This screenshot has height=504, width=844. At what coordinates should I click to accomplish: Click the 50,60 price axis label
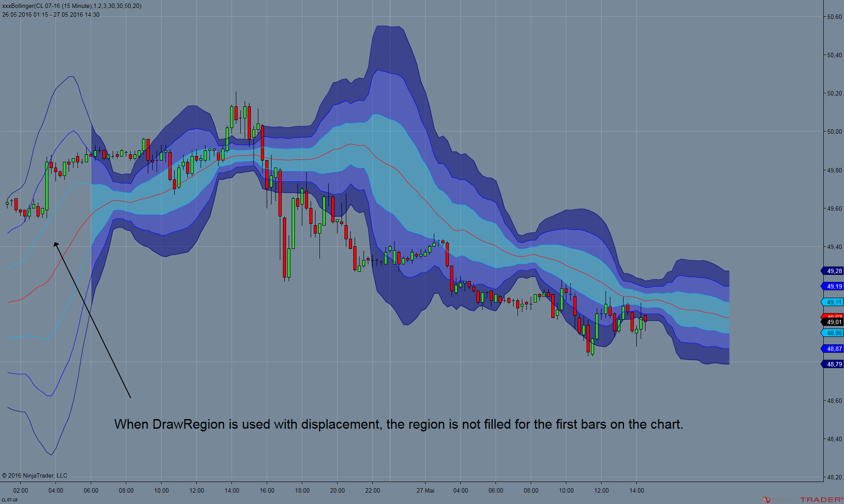(x=834, y=17)
